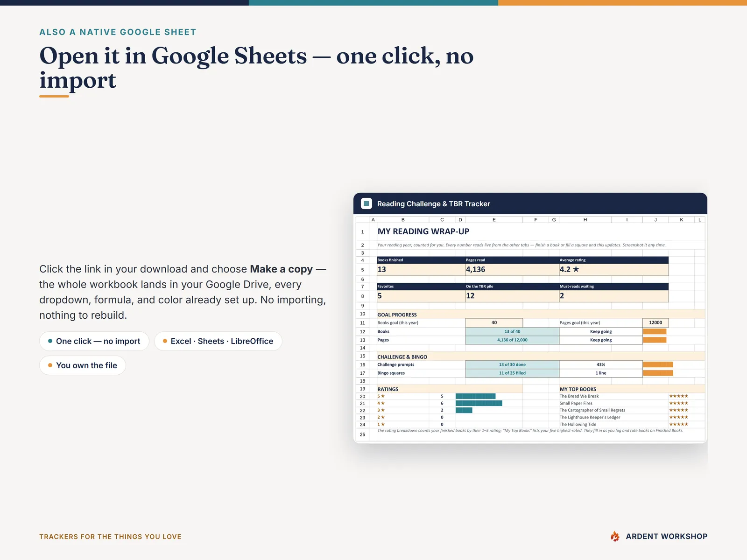The image size is (747, 560).
Task: Click the Books goal input cell showing 40
Action: coord(494,322)
